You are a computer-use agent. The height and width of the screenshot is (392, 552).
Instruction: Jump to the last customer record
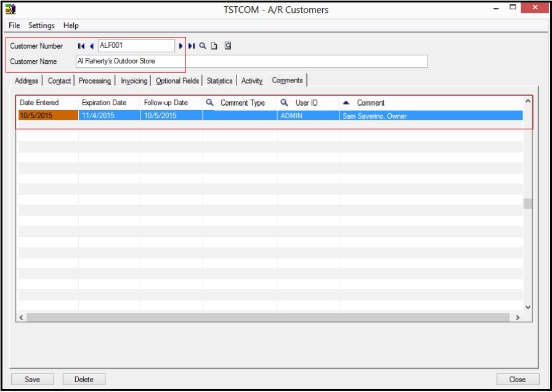(192, 46)
